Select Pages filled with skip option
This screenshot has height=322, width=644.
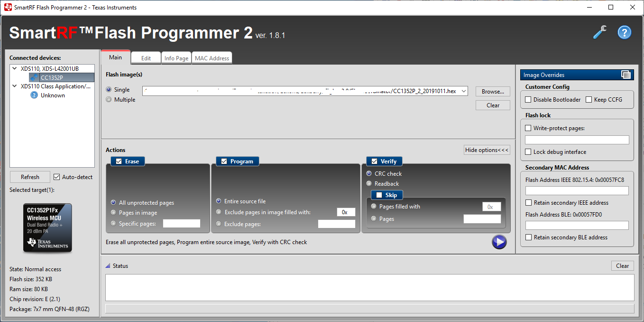374,206
